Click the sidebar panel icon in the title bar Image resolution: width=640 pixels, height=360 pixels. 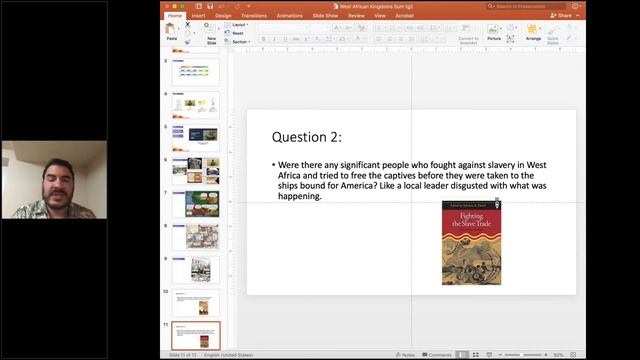point(198,6)
